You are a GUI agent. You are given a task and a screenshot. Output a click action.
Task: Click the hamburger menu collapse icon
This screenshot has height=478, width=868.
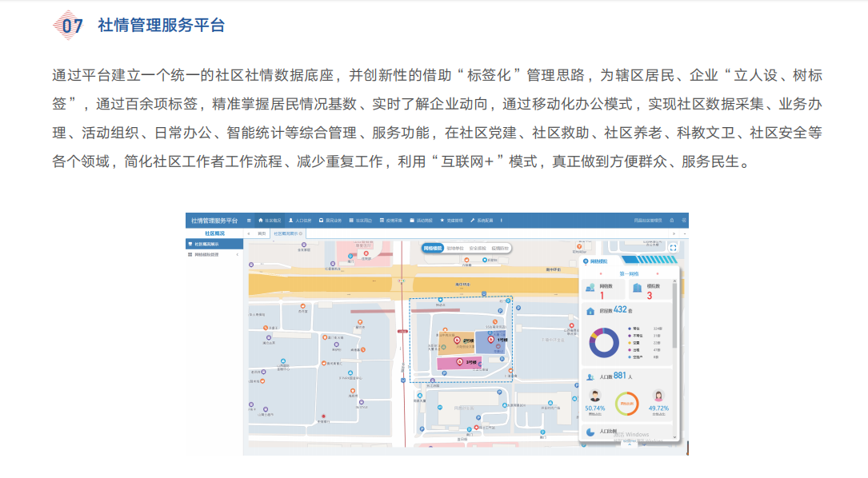pos(249,221)
